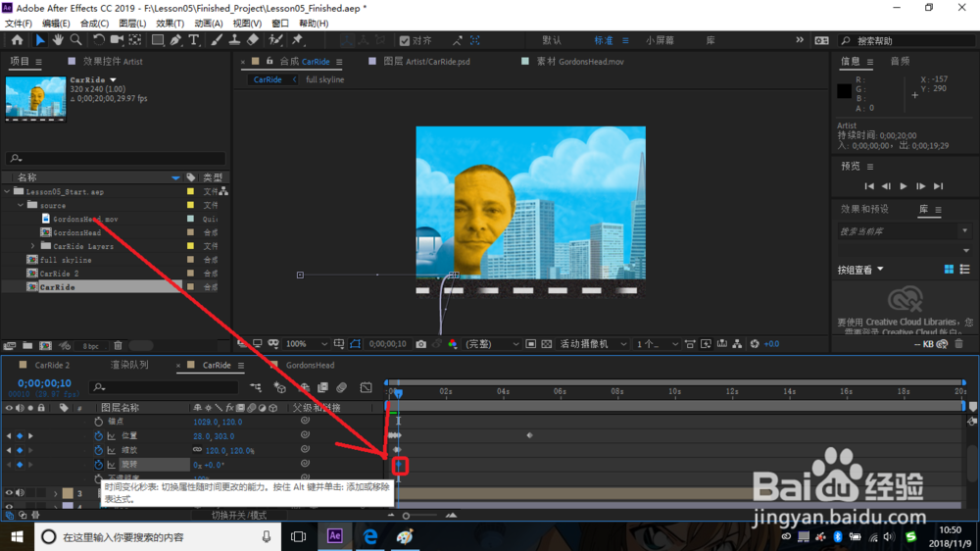Select the Puppet Pin tool
The height and width of the screenshot is (551, 980).
coord(298,40)
